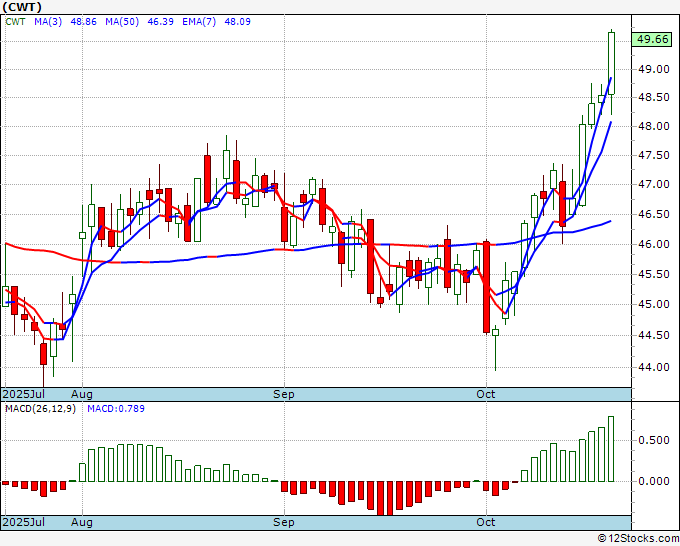
Task: Open the 12Stocks.com copyright link
Action: 638,539
